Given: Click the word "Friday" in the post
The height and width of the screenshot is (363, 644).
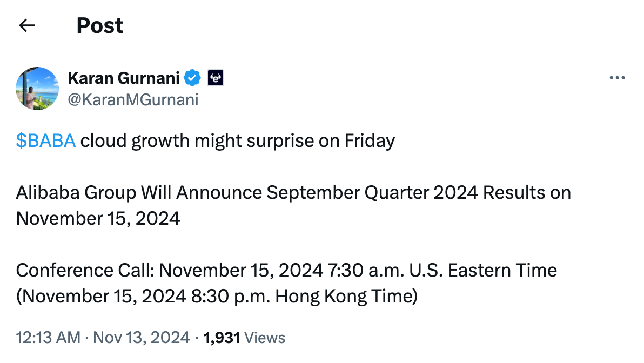Looking at the screenshot, I should tap(370, 141).
